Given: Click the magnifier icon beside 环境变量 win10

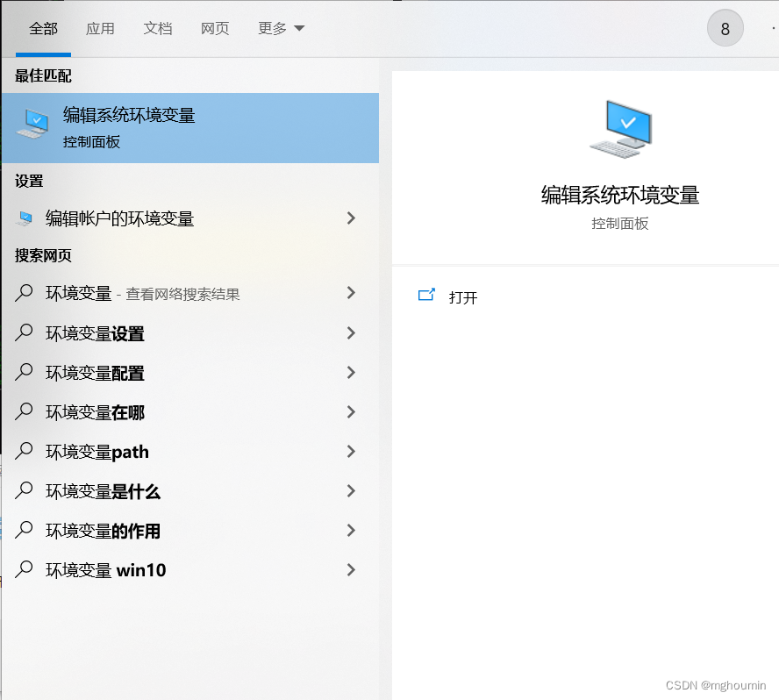Looking at the screenshot, I should click(x=24, y=570).
